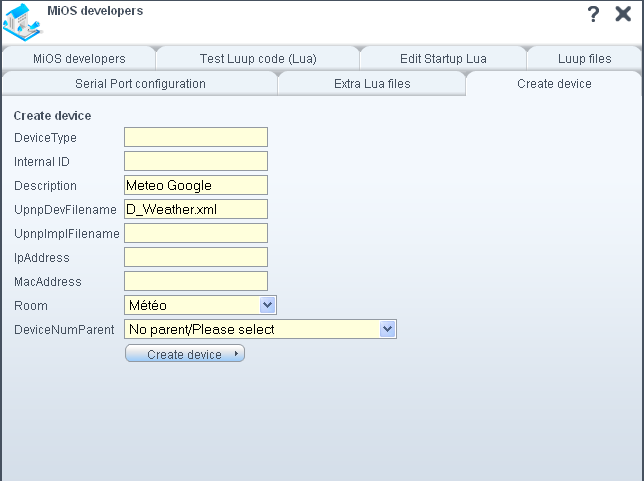Click the Description field containing Meteo Google

point(196,185)
